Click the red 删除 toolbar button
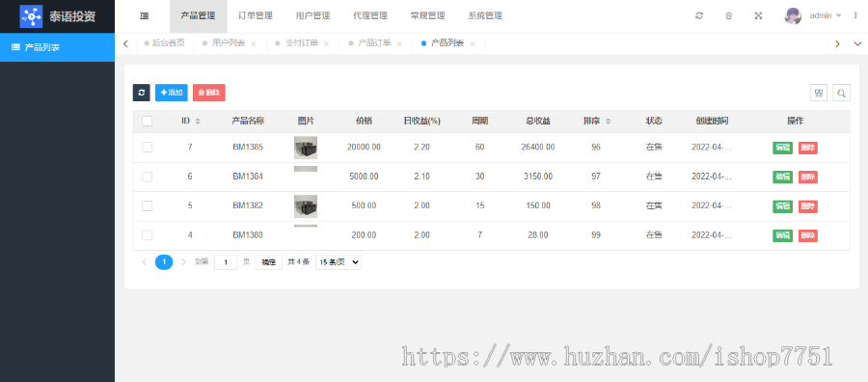Image resolution: width=868 pixels, height=382 pixels. point(209,93)
